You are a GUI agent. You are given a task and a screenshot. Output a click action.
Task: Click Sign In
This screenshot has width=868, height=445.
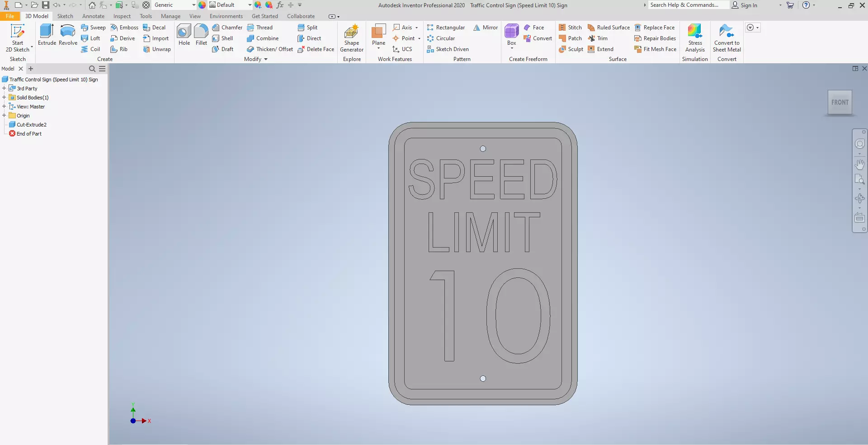click(x=745, y=5)
